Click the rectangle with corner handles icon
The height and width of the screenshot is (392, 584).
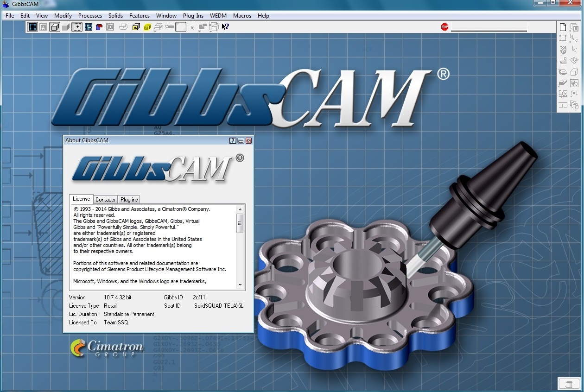tap(563, 38)
